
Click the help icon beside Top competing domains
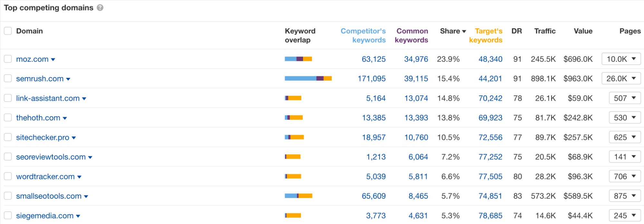(x=100, y=8)
